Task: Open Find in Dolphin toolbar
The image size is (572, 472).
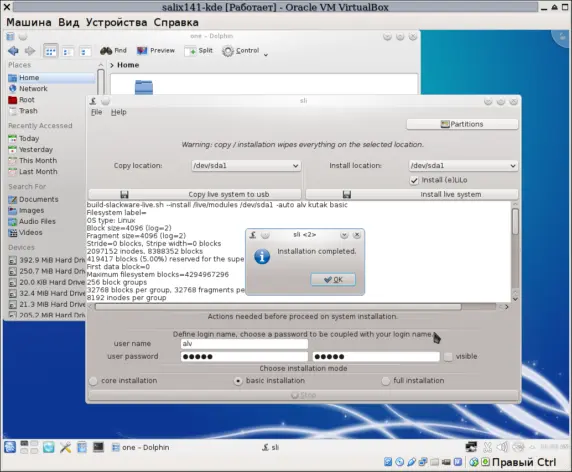Action: pos(113,51)
